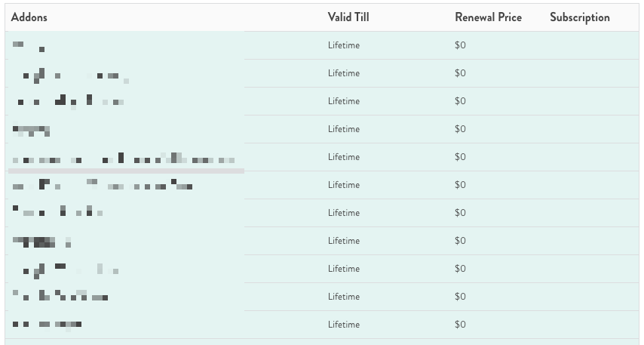Select the Lifetime value in first row

click(344, 45)
